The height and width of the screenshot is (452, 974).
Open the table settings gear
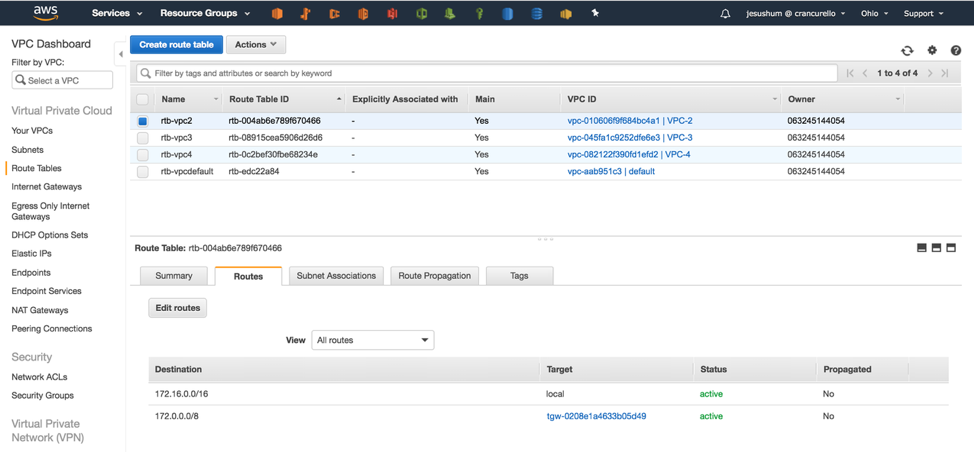(932, 50)
